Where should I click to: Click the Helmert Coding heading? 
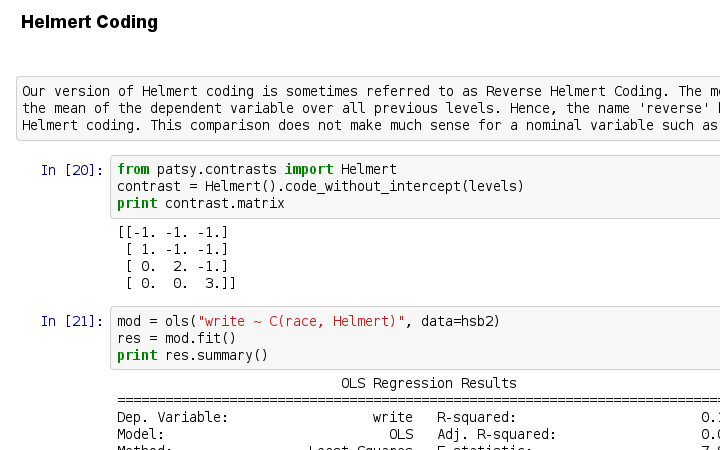(x=89, y=22)
